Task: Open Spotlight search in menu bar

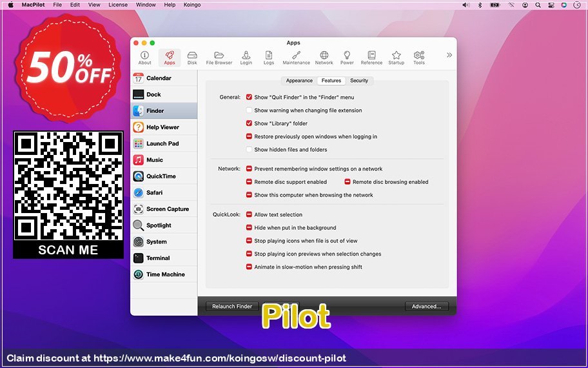Action: pyautogui.click(x=538, y=5)
